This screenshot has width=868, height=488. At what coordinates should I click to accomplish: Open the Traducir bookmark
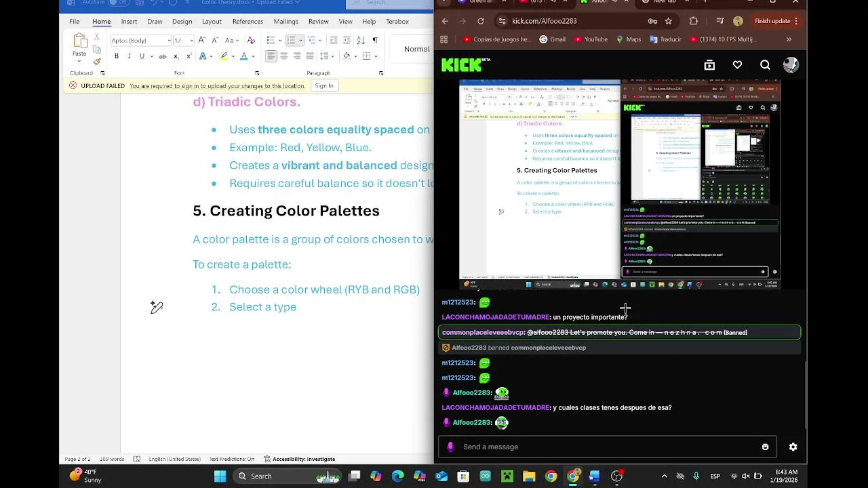[665, 39]
